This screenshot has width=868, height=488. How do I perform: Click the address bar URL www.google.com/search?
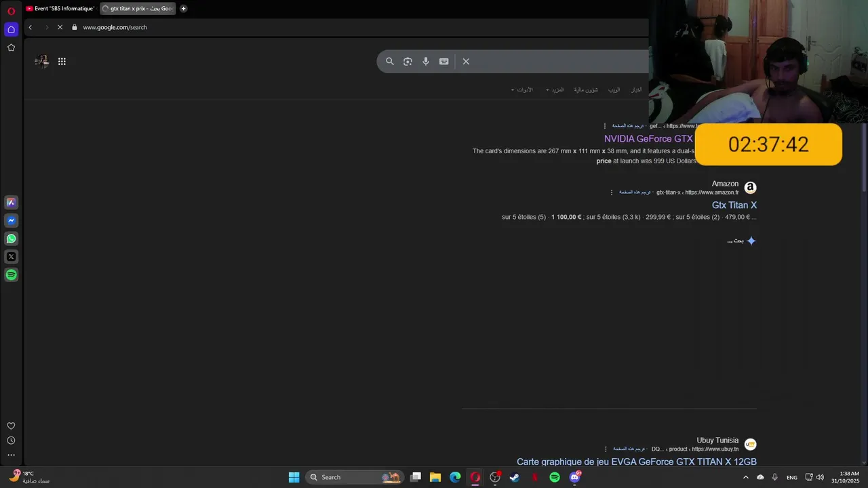115,27
